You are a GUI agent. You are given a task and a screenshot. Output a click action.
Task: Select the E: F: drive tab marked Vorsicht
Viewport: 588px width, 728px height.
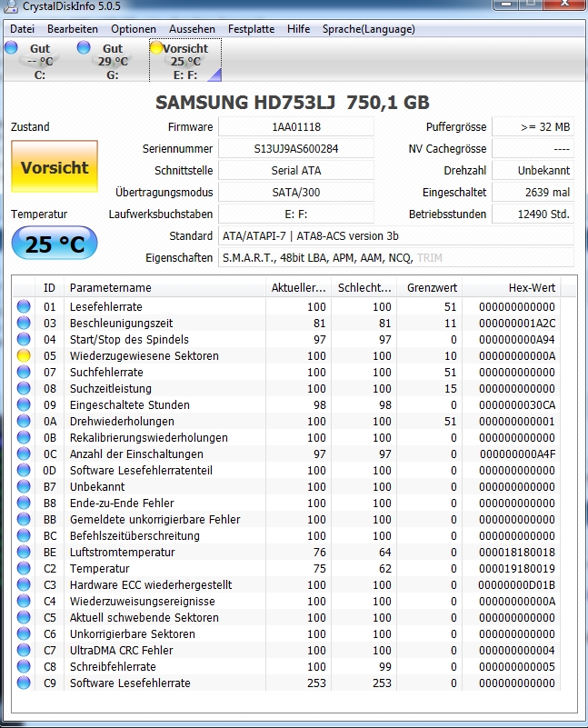coord(185,61)
